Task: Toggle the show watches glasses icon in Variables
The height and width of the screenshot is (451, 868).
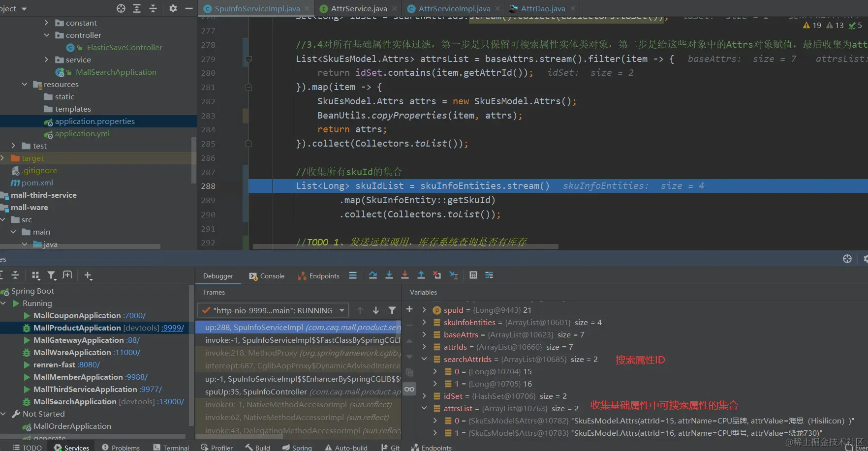Action: click(x=409, y=389)
